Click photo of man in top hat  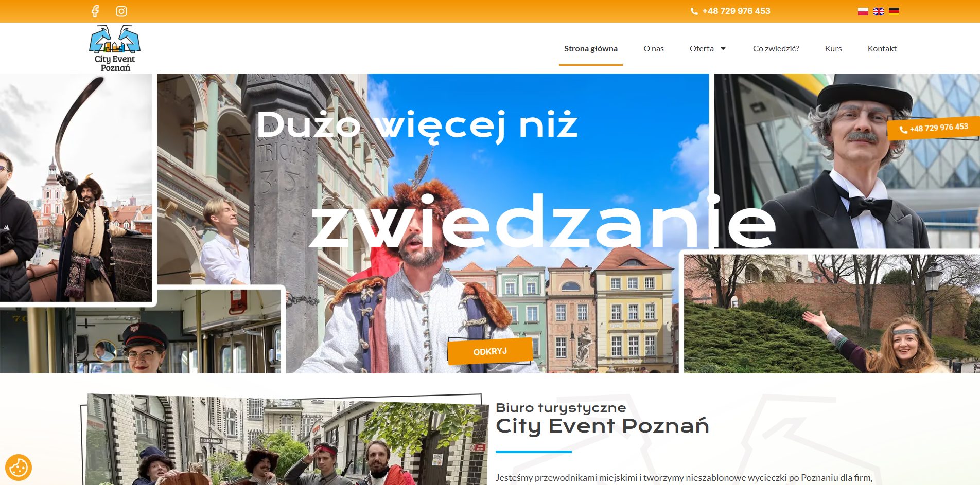pyautogui.click(x=847, y=161)
